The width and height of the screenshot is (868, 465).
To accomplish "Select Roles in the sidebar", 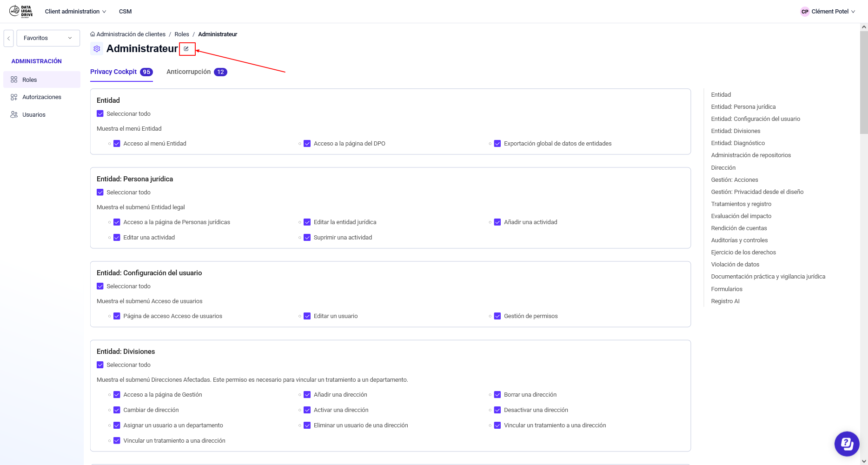I will (x=42, y=80).
